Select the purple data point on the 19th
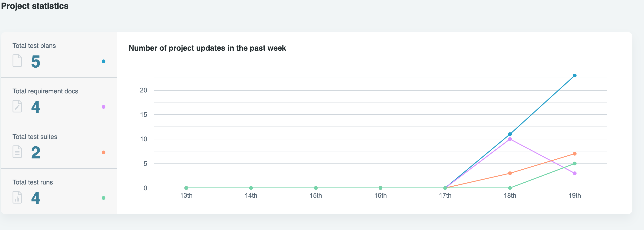 [x=575, y=173]
